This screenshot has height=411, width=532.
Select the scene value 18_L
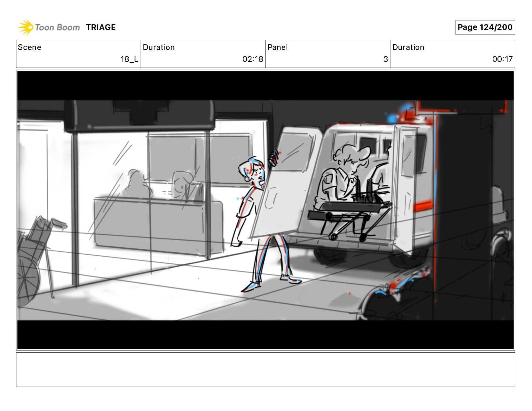(x=129, y=59)
